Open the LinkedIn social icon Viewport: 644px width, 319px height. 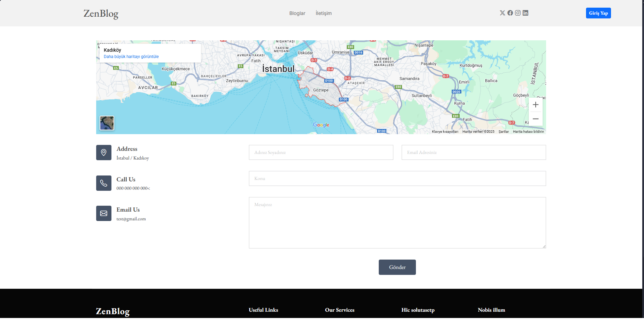(525, 13)
